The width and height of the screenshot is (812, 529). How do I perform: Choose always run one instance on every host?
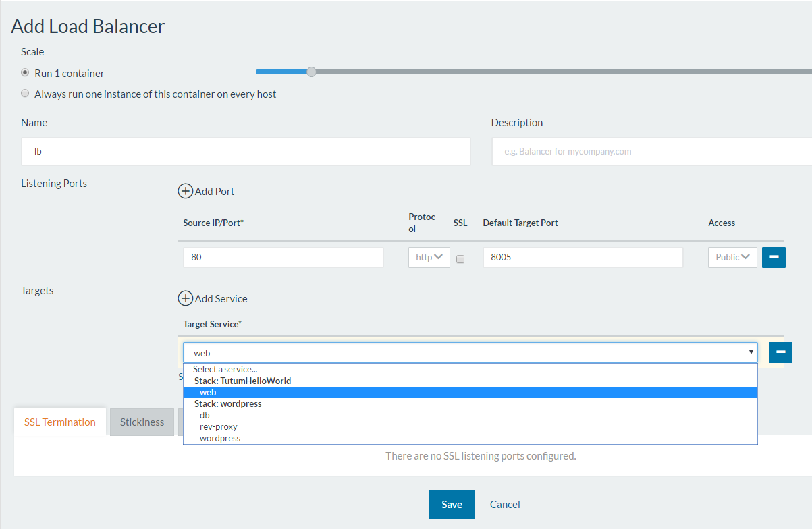click(x=24, y=93)
